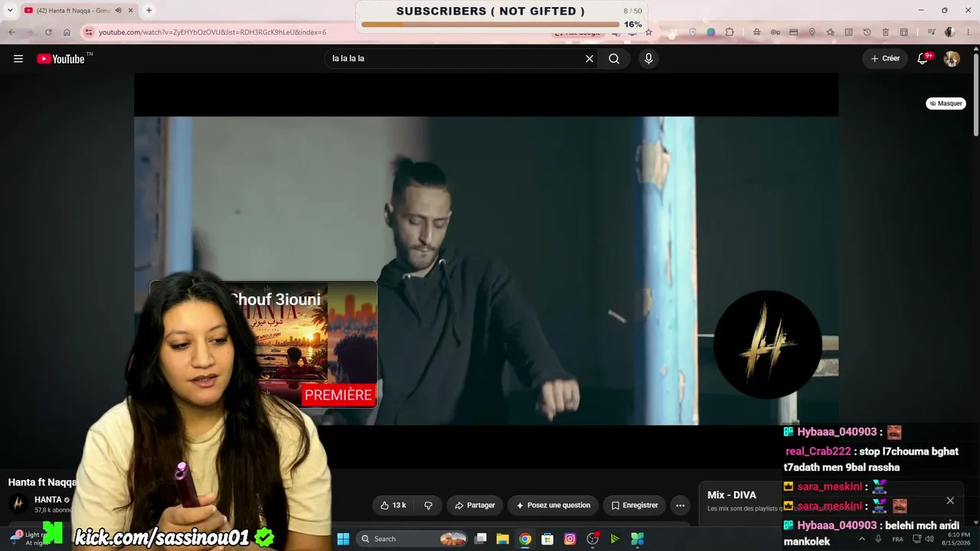Switch to Chrome on the taskbar
This screenshot has width=980, height=551.
click(x=525, y=539)
